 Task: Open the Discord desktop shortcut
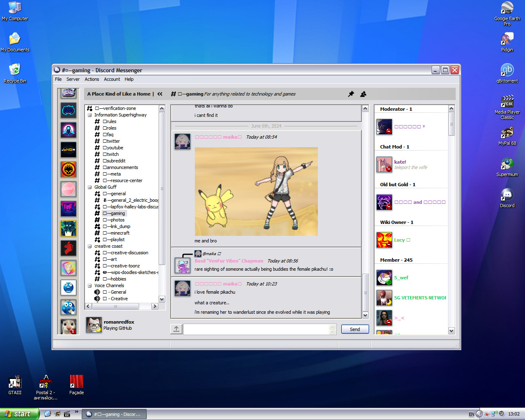(507, 195)
